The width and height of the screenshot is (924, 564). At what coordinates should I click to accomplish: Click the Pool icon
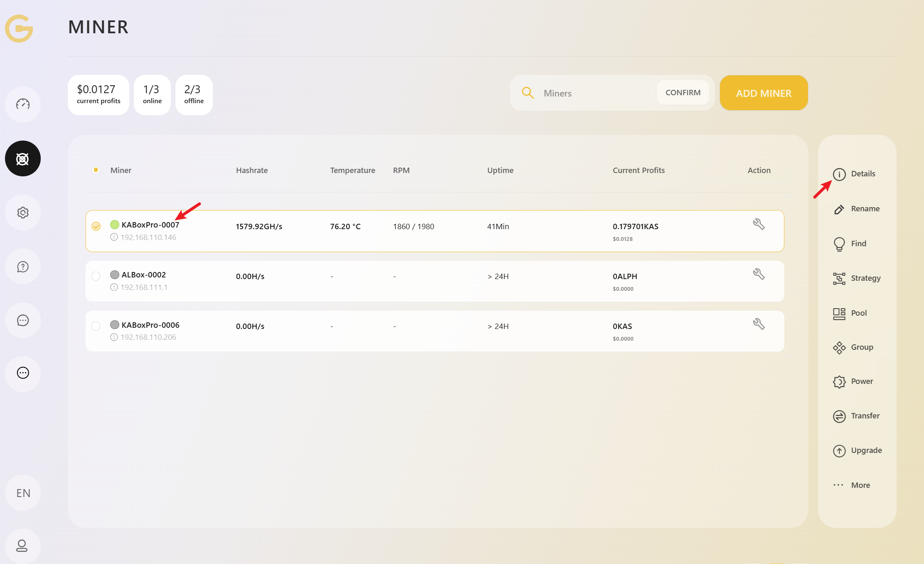click(x=839, y=314)
